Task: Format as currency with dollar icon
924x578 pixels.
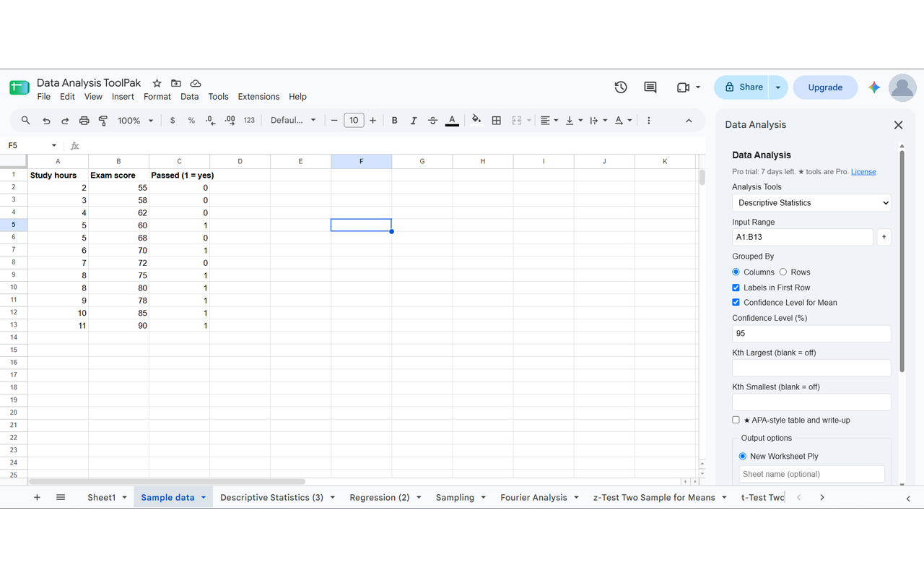Action: pyautogui.click(x=173, y=121)
